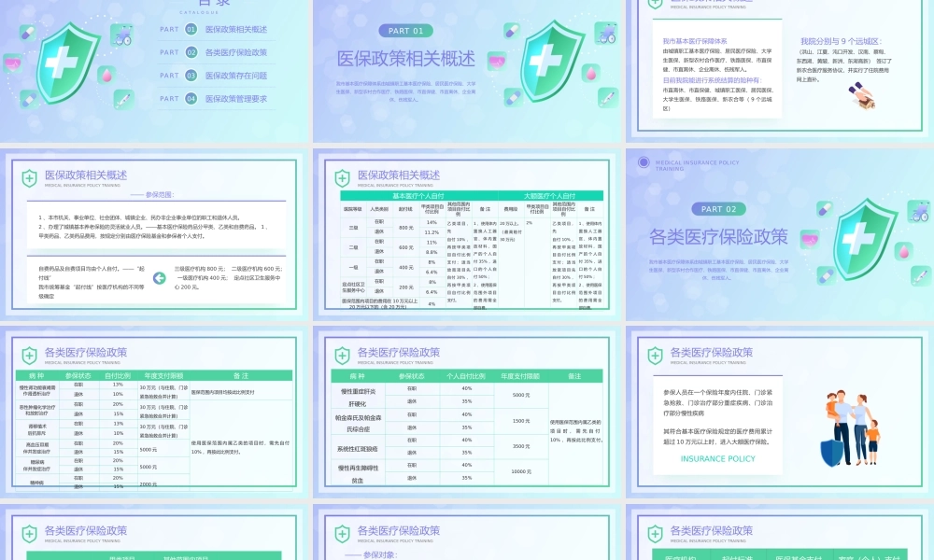Click the number 01 circle in the catalogue

click(191, 29)
